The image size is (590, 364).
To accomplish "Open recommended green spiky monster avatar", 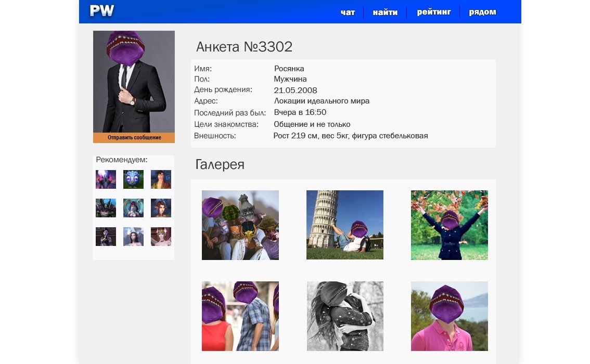I will 106,208.
